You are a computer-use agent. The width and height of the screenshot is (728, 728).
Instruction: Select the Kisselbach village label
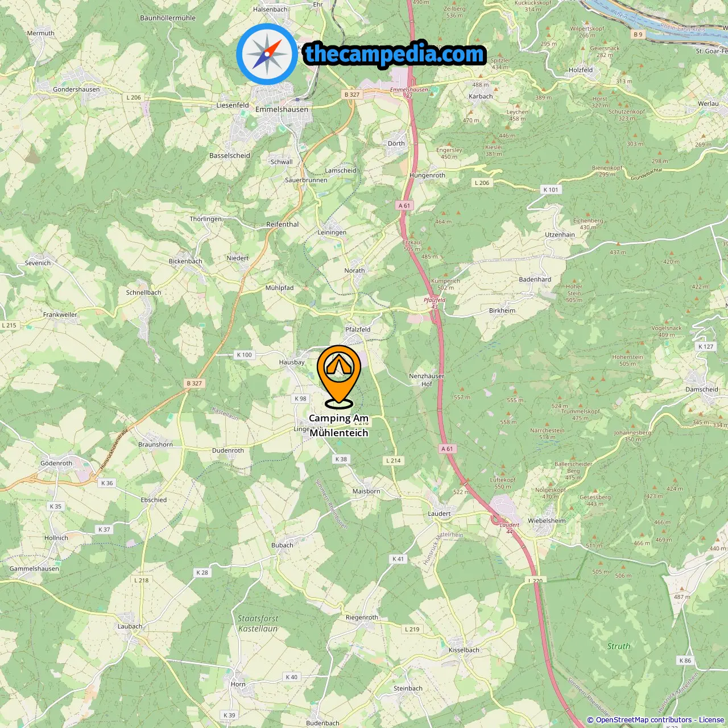(x=464, y=650)
